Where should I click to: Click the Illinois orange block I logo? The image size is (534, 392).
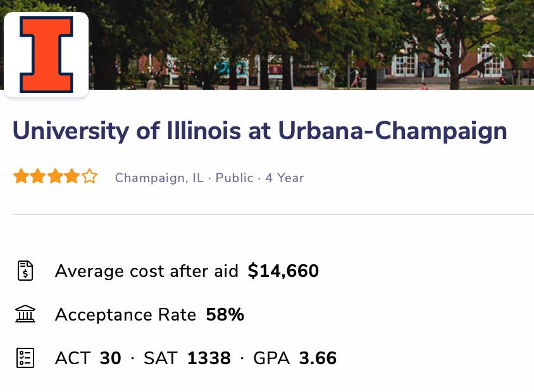46,54
